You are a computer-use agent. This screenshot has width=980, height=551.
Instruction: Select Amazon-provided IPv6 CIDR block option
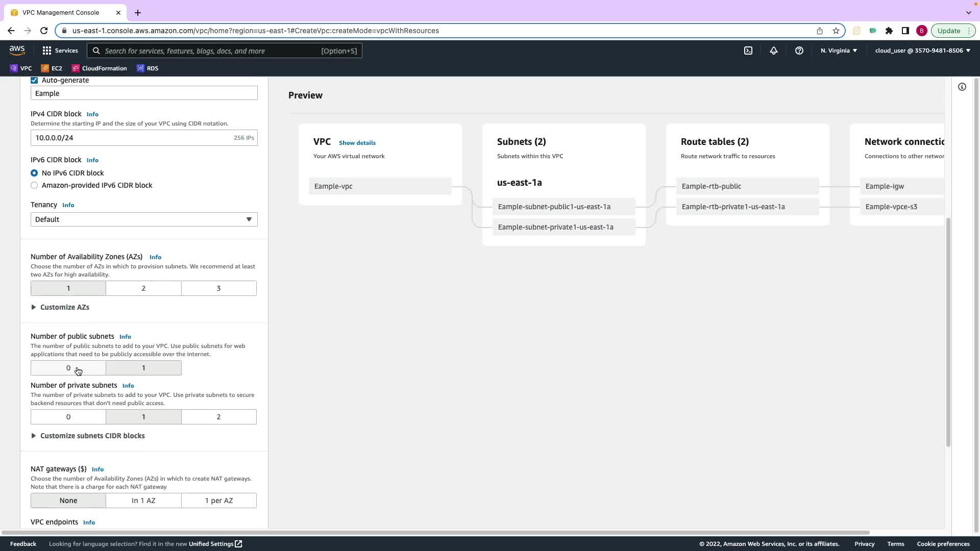coord(34,185)
